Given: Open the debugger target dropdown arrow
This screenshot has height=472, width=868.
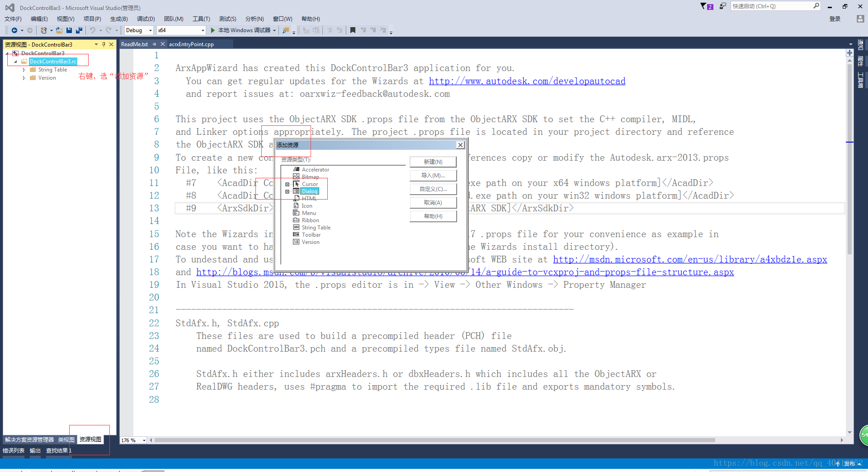Looking at the screenshot, I should 274,30.
